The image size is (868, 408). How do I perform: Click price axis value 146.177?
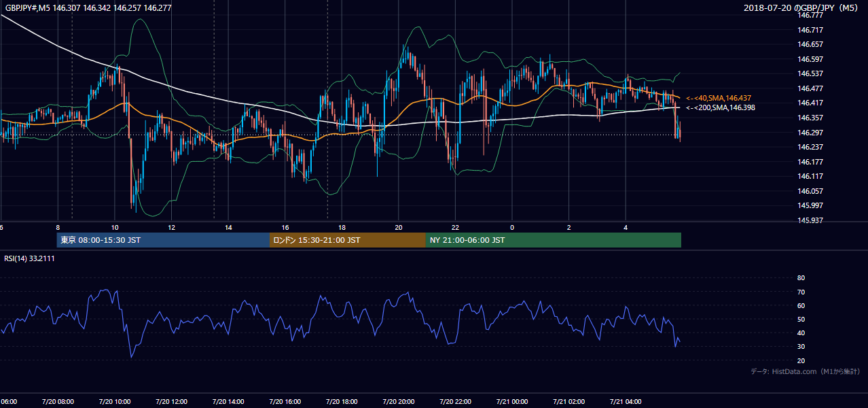810,162
